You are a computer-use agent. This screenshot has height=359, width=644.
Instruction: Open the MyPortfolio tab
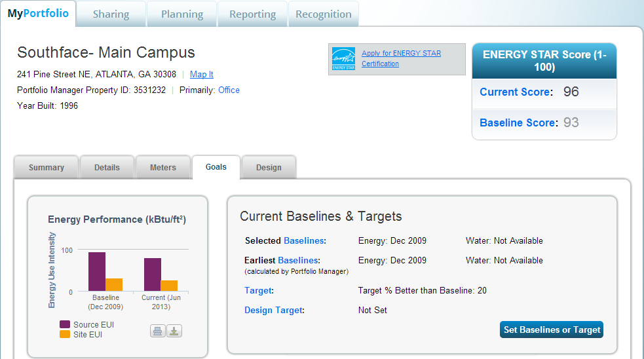click(38, 14)
